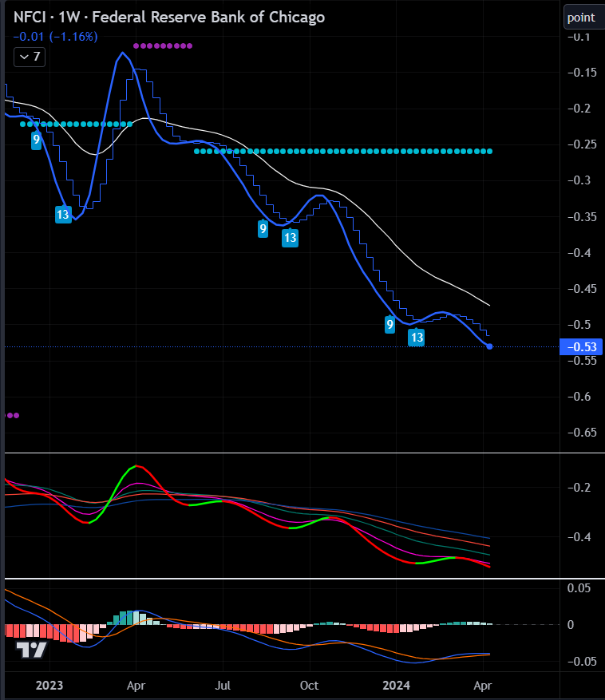The image size is (605, 700).
Task: Select the -0.53 current price label
Action: (581, 347)
